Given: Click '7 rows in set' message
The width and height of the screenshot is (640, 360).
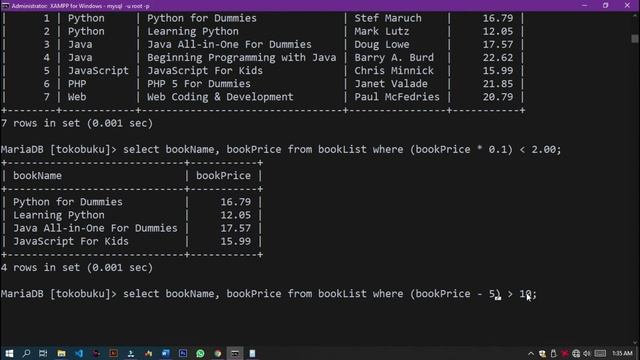Looking at the screenshot, I should (77, 123).
